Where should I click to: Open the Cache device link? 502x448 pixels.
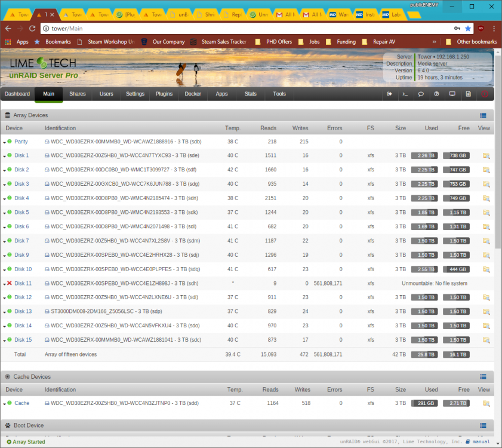21,403
